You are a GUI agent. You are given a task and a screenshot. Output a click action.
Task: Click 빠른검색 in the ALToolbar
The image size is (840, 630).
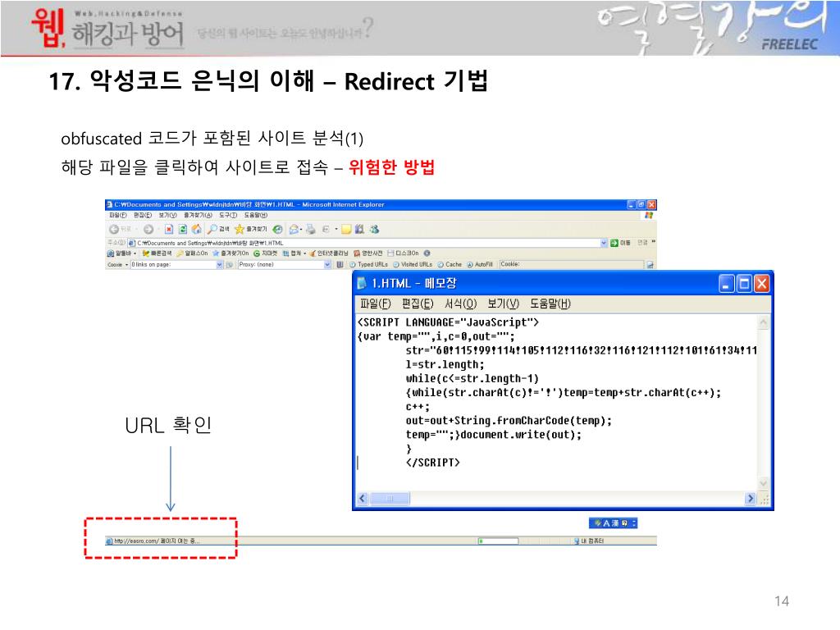point(157,253)
